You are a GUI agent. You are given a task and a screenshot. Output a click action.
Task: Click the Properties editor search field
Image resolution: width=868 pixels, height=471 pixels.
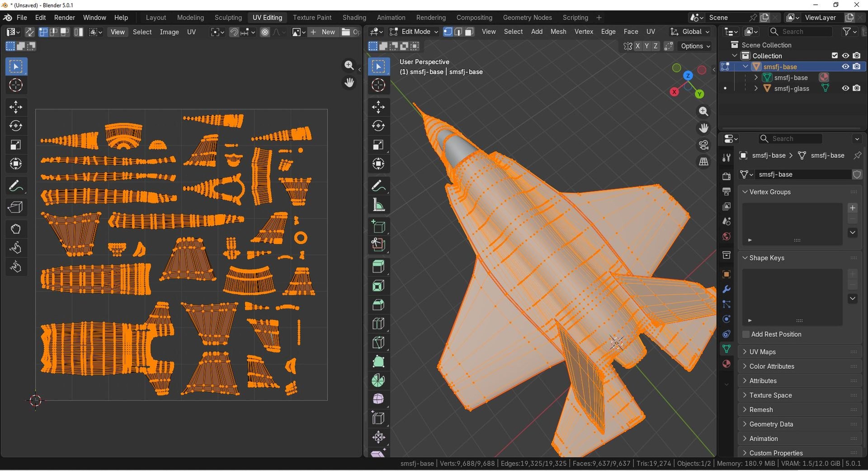790,139
